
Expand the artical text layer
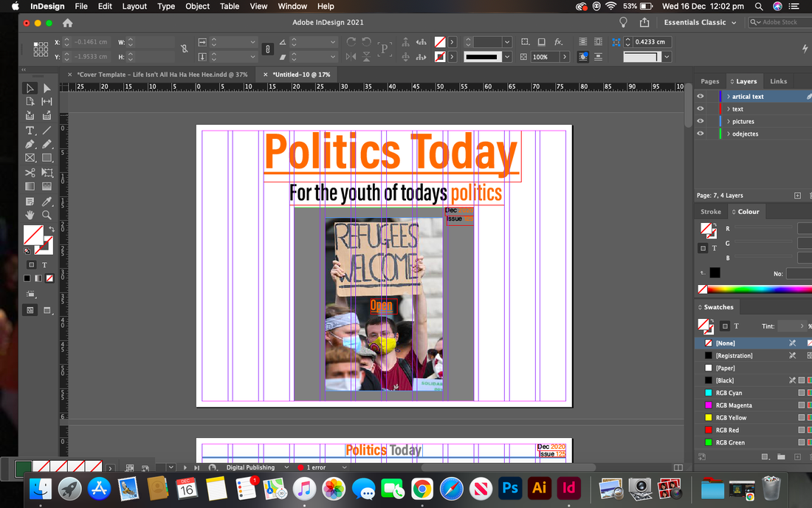pos(728,96)
